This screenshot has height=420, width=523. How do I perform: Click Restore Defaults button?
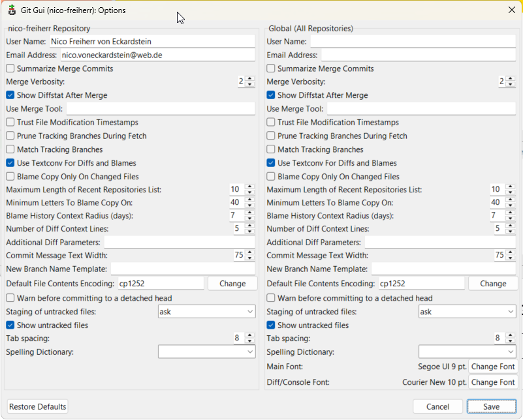tap(38, 406)
